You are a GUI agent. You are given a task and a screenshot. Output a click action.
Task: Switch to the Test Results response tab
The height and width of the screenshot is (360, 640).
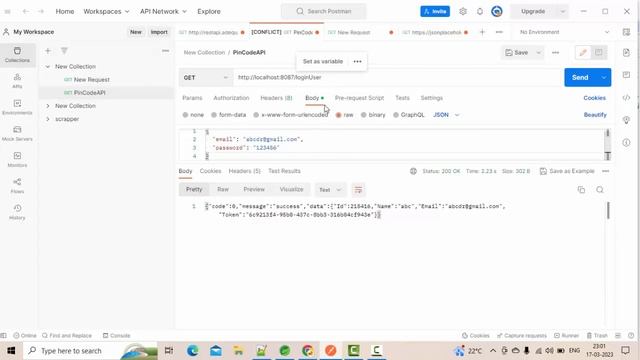point(284,171)
